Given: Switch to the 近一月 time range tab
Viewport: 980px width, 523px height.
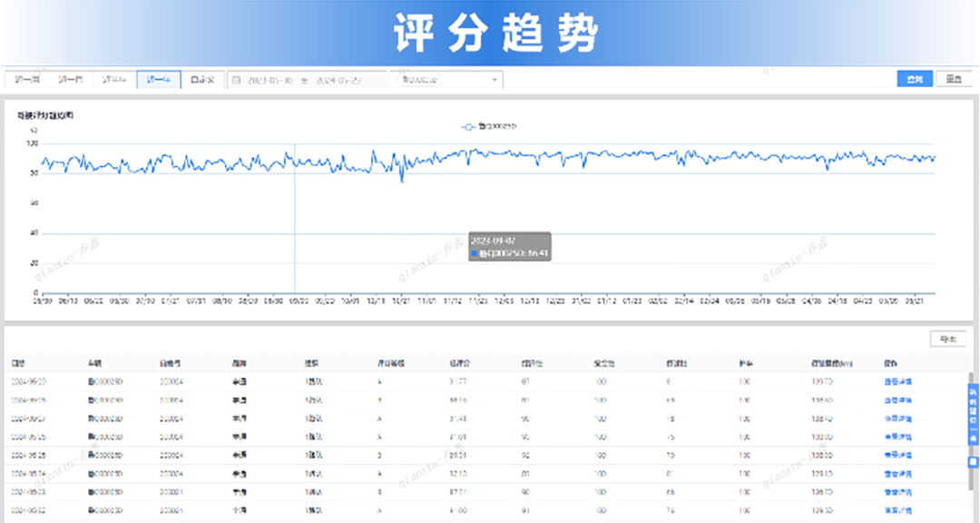Looking at the screenshot, I should pos(71,80).
